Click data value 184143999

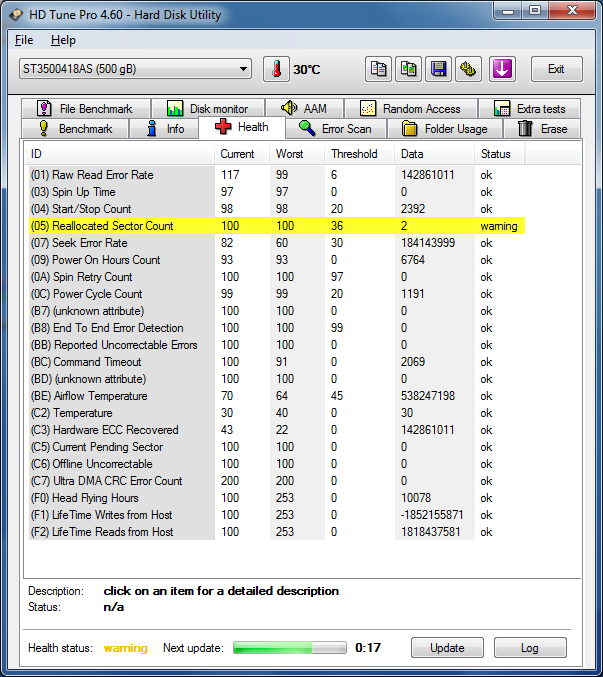tap(428, 243)
